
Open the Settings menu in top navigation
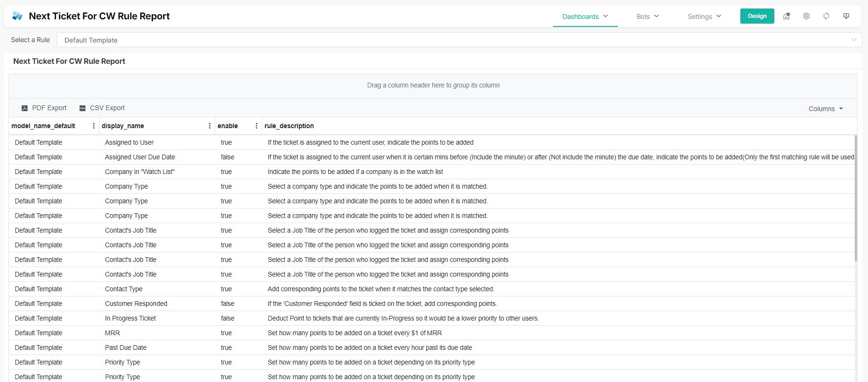click(x=704, y=17)
